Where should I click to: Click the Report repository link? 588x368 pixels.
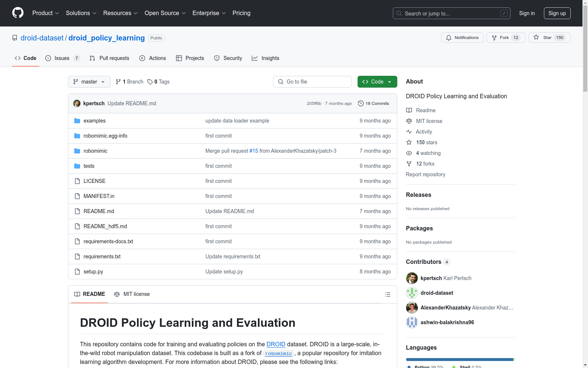[x=426, y=174]
